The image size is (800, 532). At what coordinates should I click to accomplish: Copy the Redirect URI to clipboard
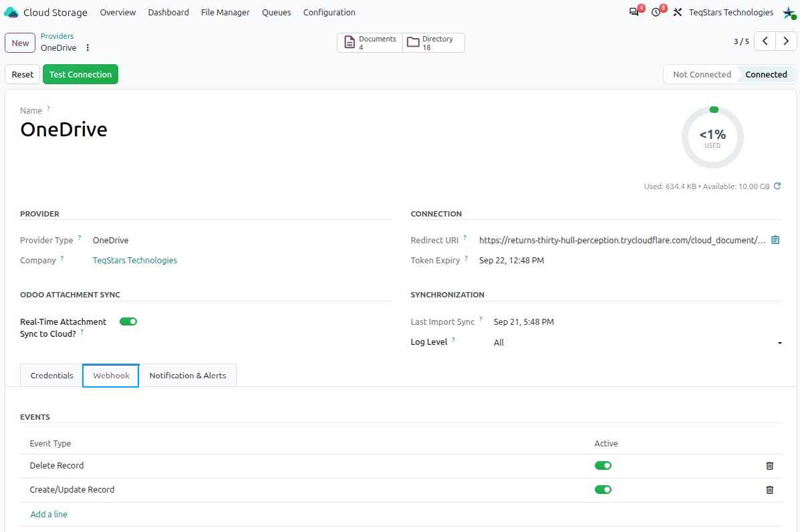[x=775, y=240]
